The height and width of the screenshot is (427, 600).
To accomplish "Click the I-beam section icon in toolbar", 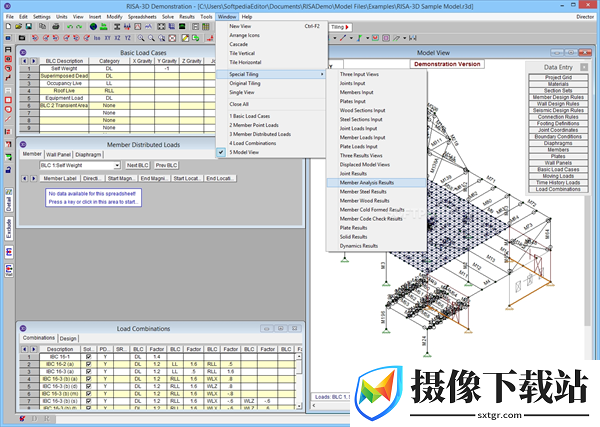I will 117,27.
